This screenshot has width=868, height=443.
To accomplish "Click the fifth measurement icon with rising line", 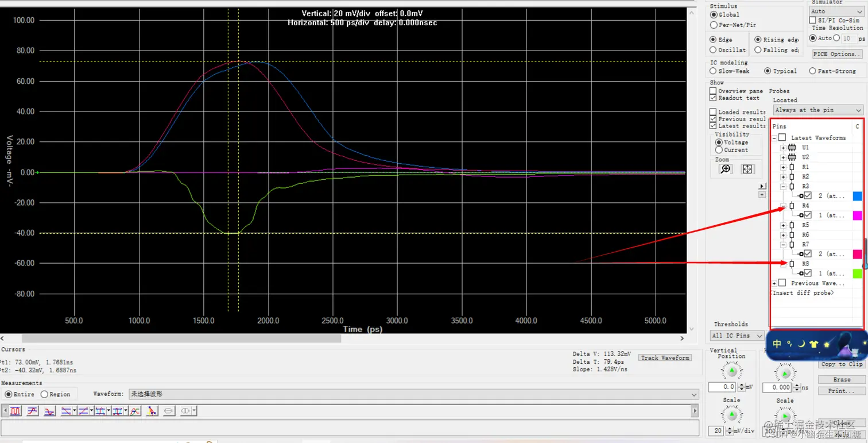I will coord(83,411).
